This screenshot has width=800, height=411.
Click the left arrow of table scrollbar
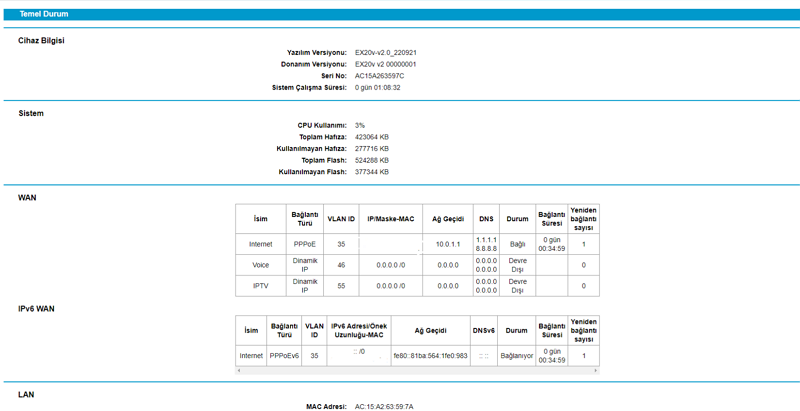pos(239,371)
